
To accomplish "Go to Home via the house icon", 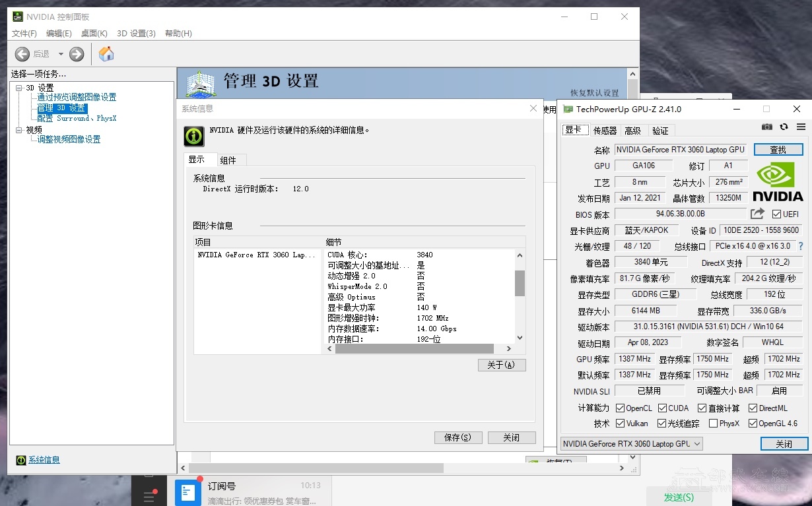I will click(106, 54).
